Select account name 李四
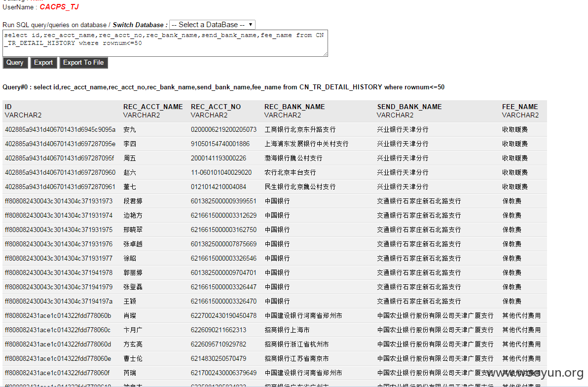The height and width of the screenshot is (387, 588). point(130,144)
